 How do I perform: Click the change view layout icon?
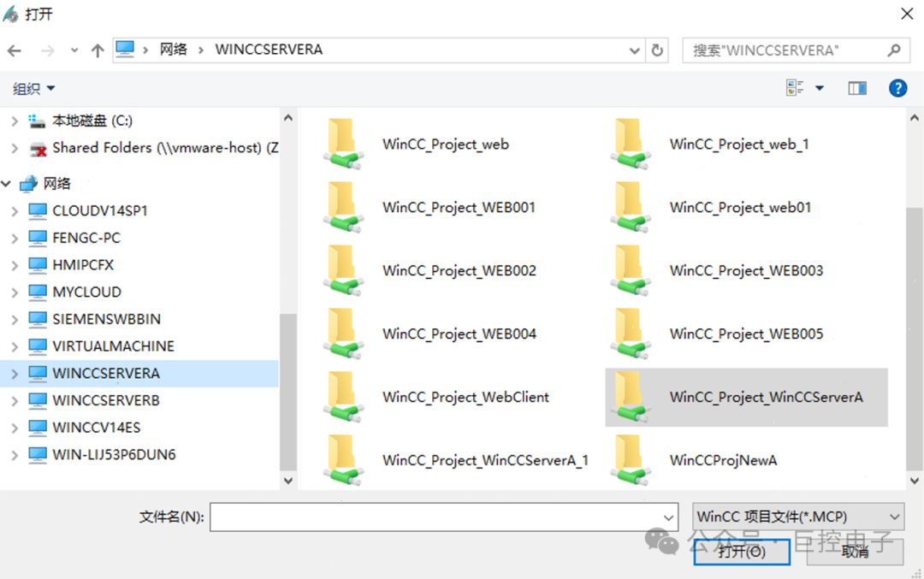(x=794, y=88)
